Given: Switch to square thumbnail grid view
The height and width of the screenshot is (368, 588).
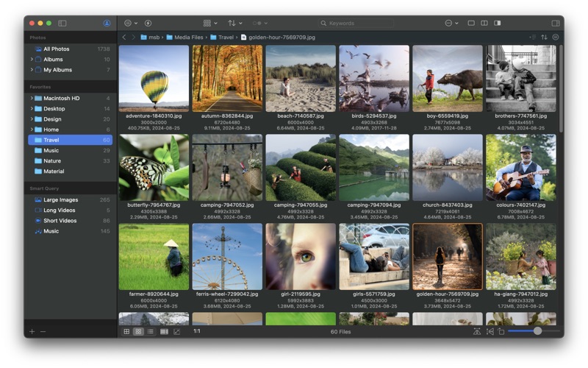Looking at the screenshot, I should click(x=138, y=332).
